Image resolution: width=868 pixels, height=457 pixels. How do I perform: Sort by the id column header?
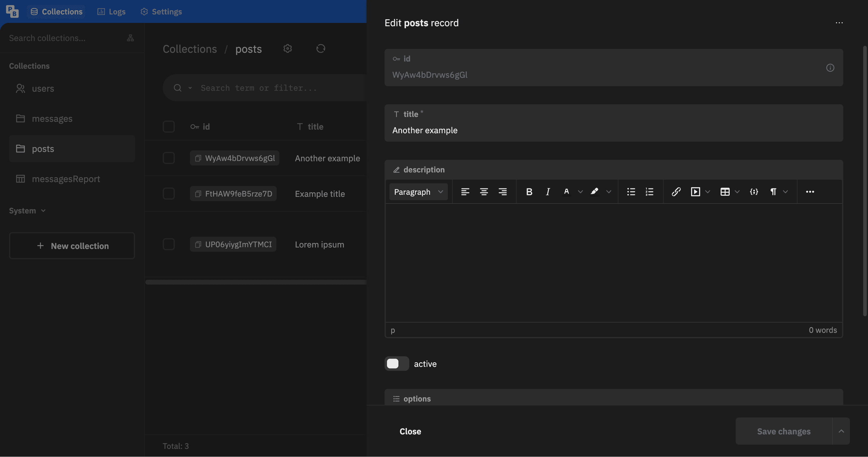[x=200, y=127]
